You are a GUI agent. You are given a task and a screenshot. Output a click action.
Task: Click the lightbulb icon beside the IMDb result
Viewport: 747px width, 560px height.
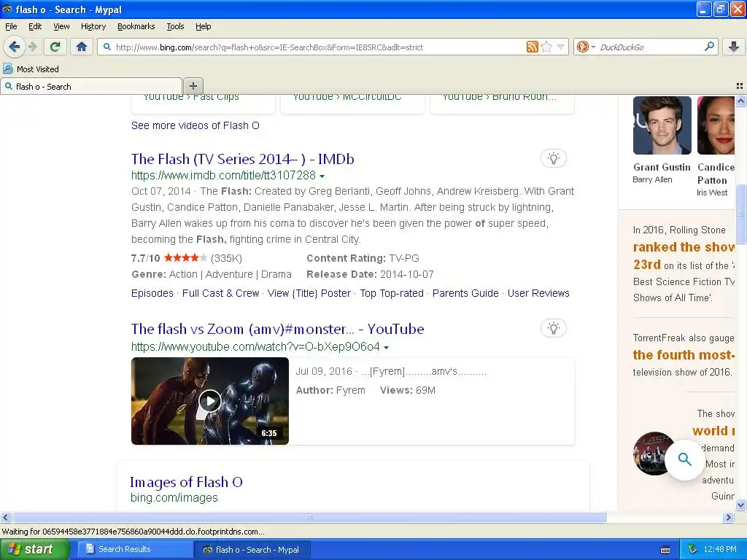[553, 158]
